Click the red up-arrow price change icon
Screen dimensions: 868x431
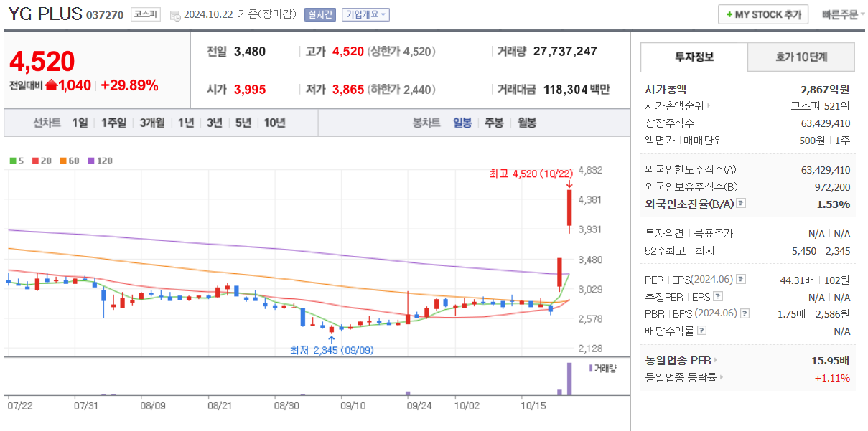[x=51, y=85]
